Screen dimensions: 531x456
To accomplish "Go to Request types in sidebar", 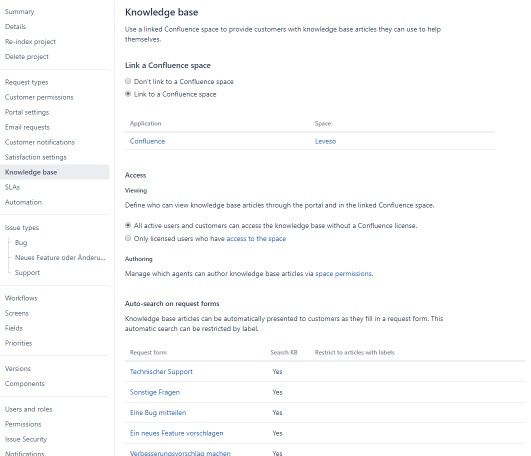I will click(x=26, y=82).
